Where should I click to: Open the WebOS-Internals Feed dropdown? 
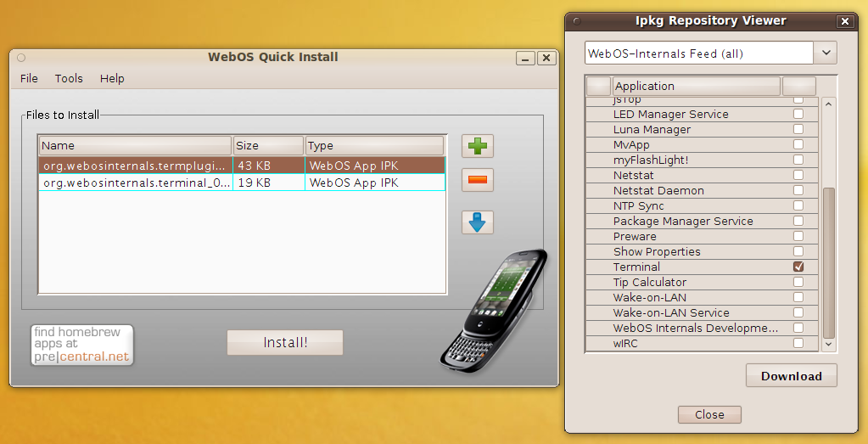point(826,53)
